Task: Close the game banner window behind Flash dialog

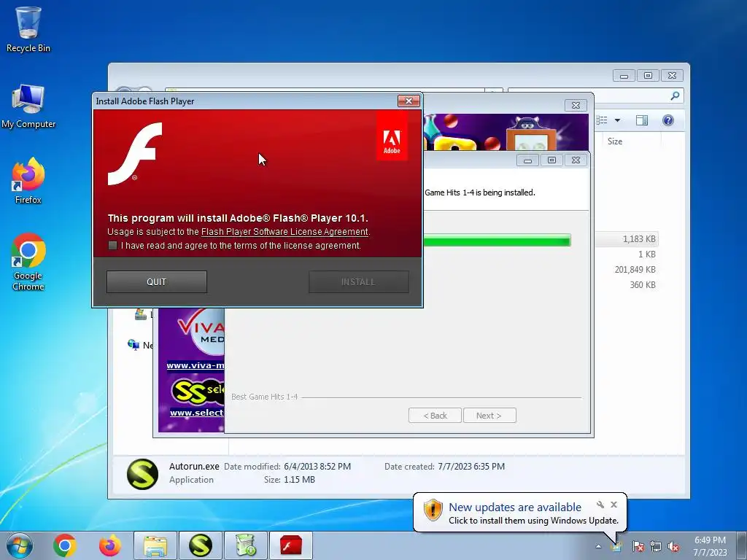Action: [x=576, y=105]
